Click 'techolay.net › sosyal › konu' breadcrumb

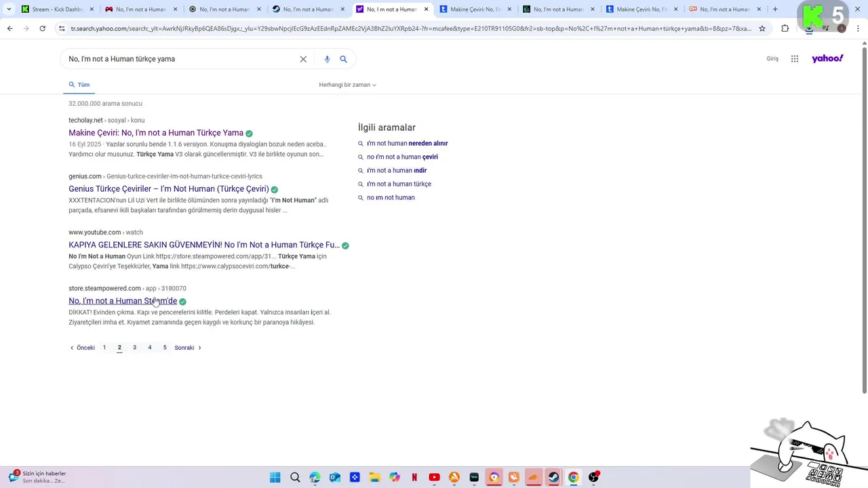point(106,120)
